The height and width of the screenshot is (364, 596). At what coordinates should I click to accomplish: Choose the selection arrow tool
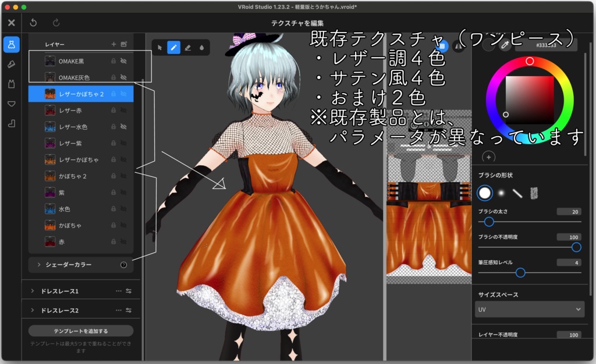tap(160, 48)
